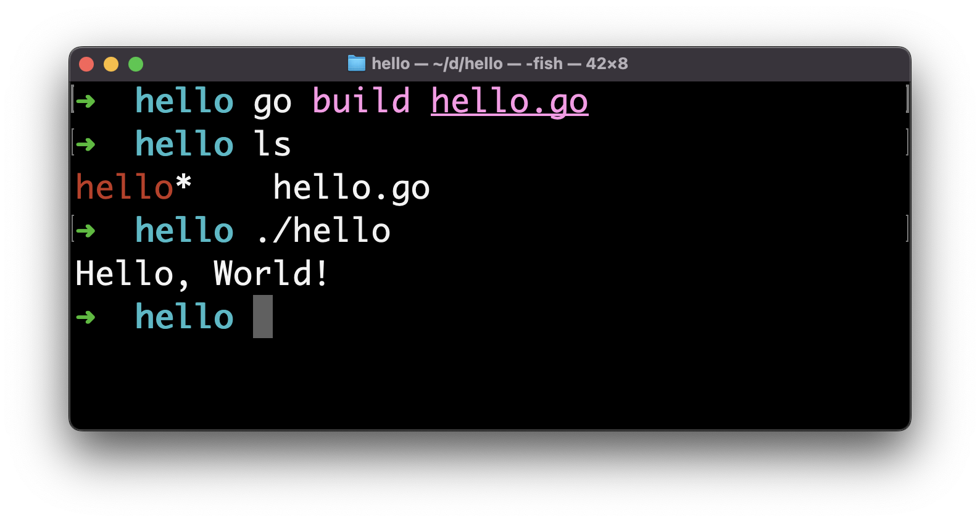Image resolution: width=980 pixels, height=522 pixels.
Task: Click the cyan hello directory on first prompt
Action: coord(185,101)
